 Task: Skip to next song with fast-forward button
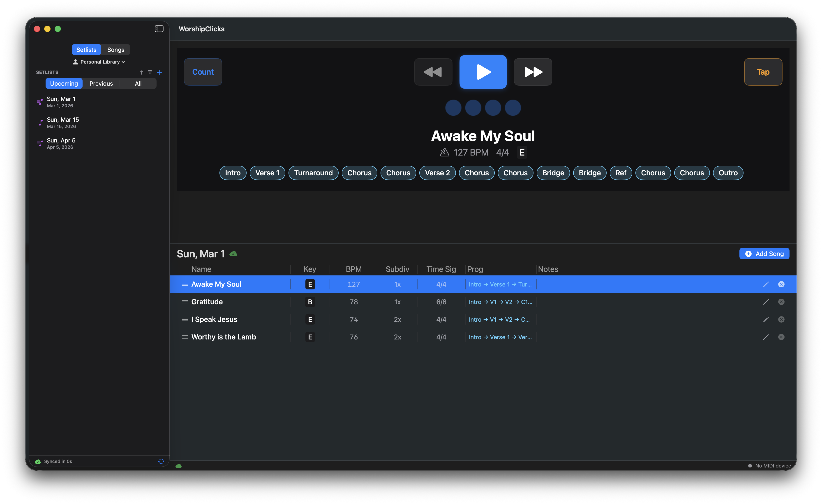click(x=532, y=72)
